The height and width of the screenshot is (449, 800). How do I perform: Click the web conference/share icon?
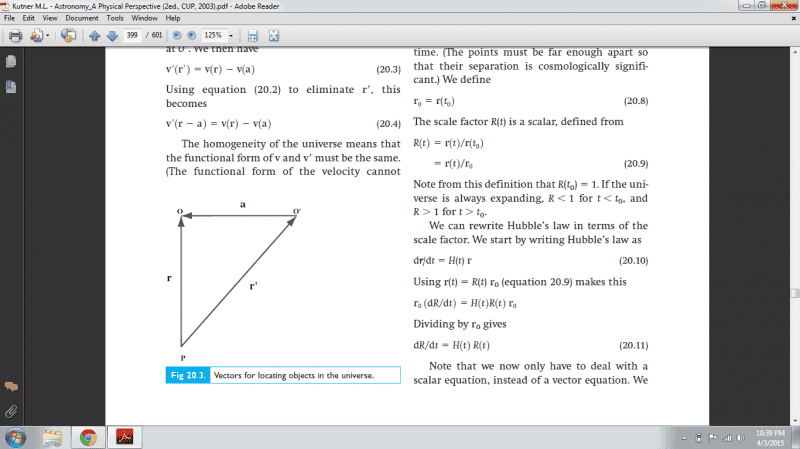tap(68, 36)
